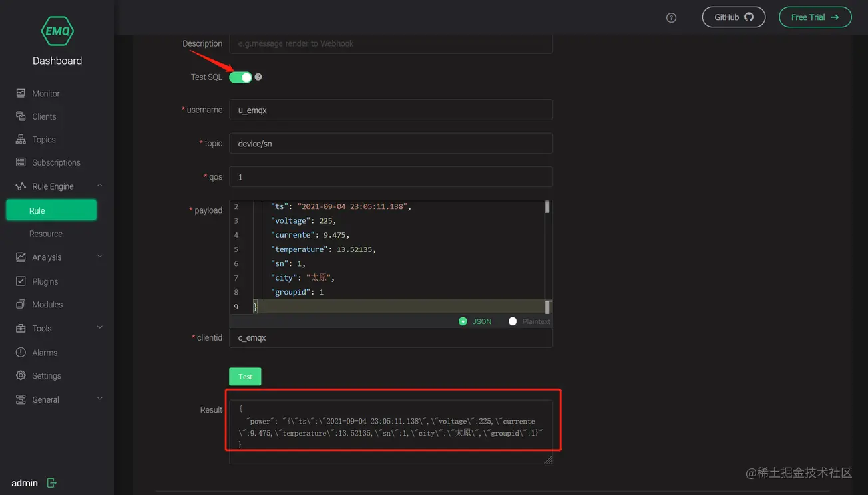Viewport: 868px width, 495px height.
Task: Open Topics via its sidebar icon
Action: (21, 140)
